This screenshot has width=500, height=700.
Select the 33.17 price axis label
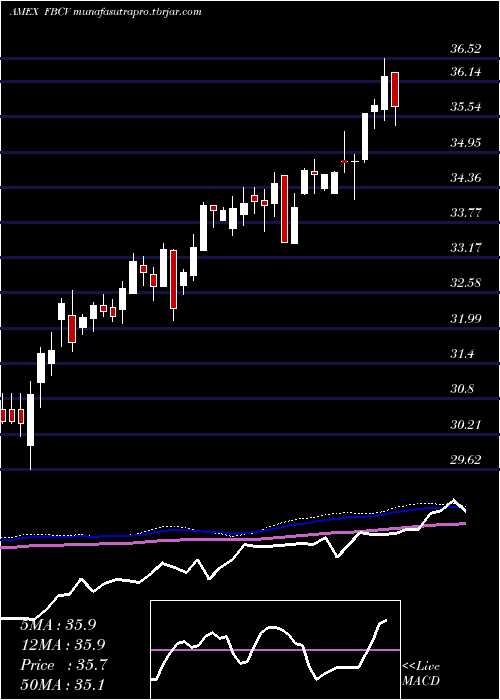(x=466, y=247)
